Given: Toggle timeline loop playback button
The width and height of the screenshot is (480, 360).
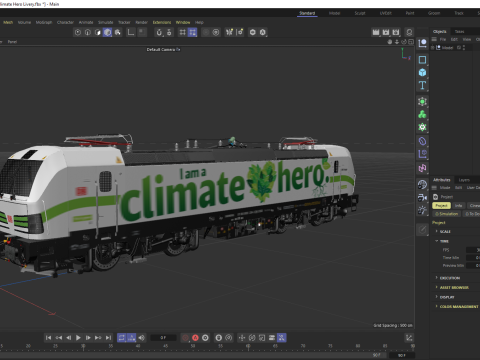Looking at the screenshot, I should pos(121,338).
